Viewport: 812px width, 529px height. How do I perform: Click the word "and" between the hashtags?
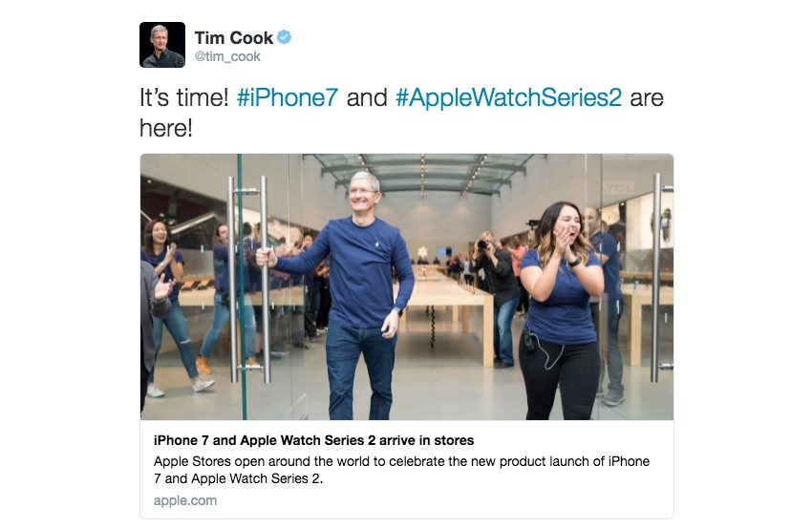(x=367, y=97)
